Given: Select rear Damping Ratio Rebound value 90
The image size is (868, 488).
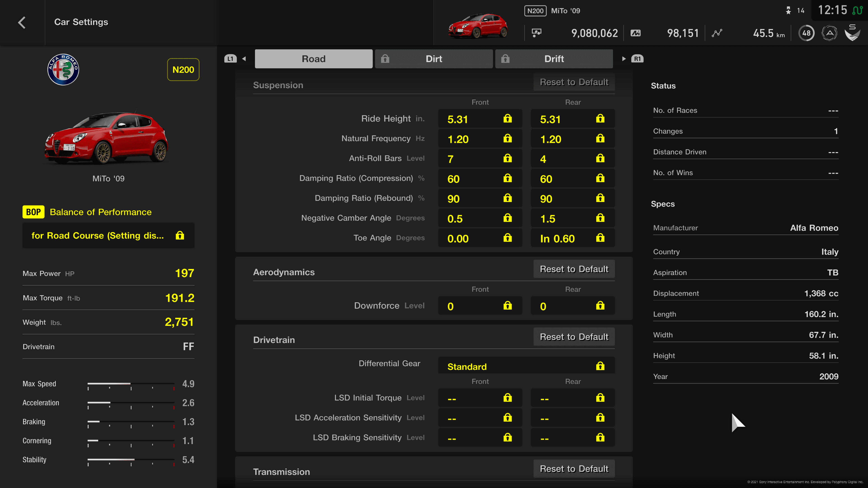Looking at the screenshot, I should point(573,198).
